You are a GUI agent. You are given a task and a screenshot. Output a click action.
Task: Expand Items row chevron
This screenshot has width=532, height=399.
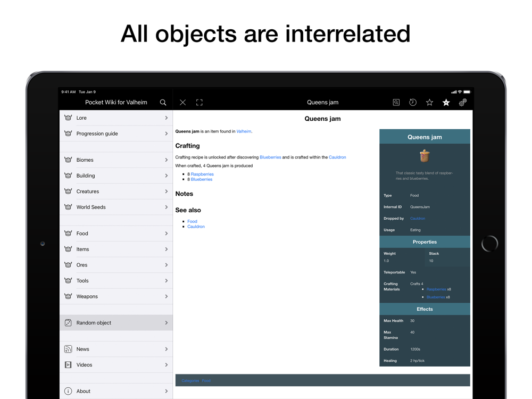coord(166,249)
